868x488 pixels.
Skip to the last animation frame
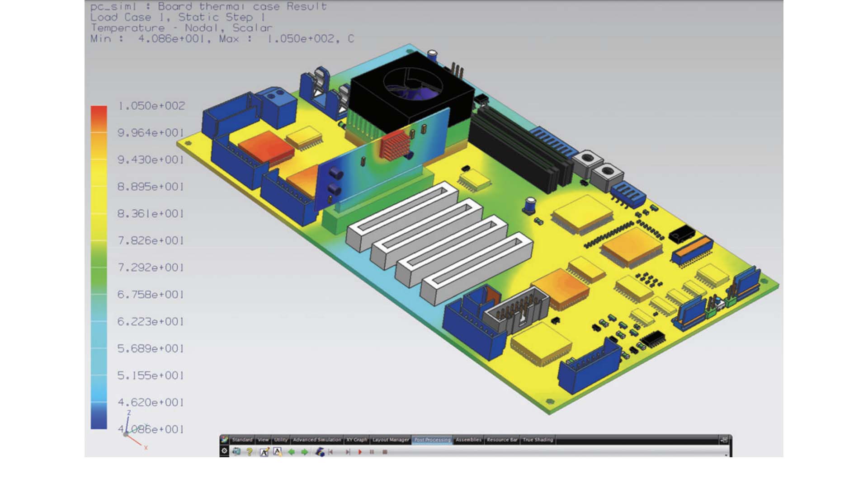click(349, 452)
